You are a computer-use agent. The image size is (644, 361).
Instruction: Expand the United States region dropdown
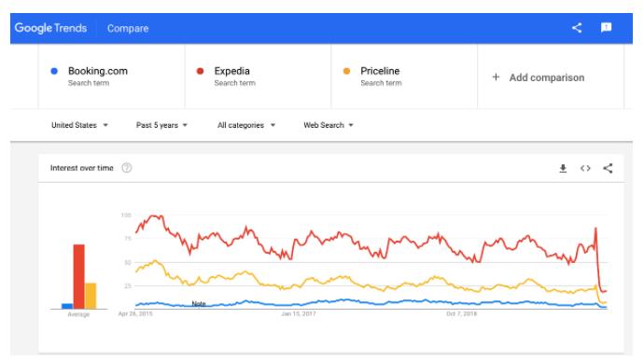click(x=79, y=125)
